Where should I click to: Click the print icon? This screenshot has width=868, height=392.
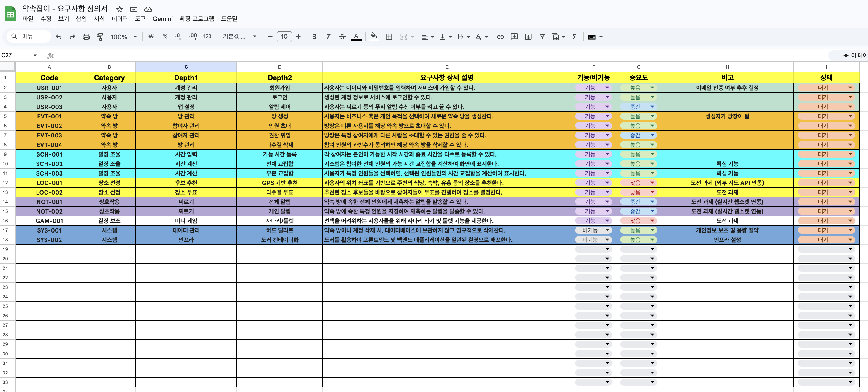86,37
